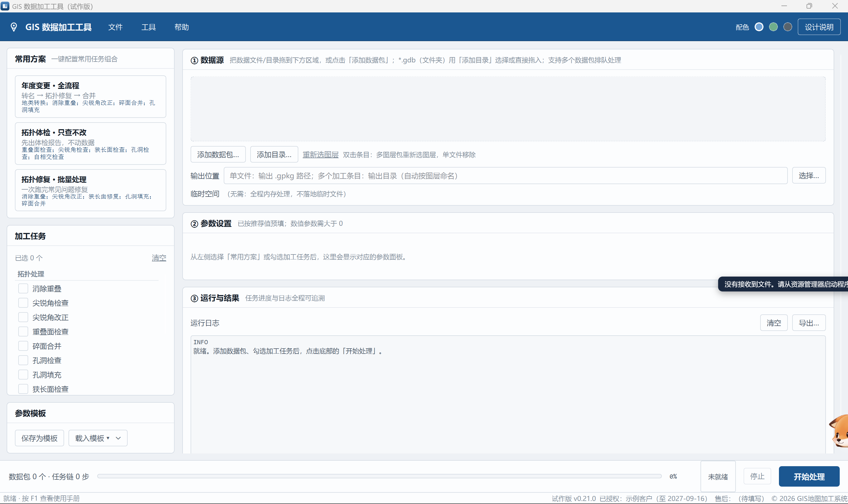Click the overall progress bar
Image resolution: width=848 pixels, height=504 pixels.
coord(379,476)
